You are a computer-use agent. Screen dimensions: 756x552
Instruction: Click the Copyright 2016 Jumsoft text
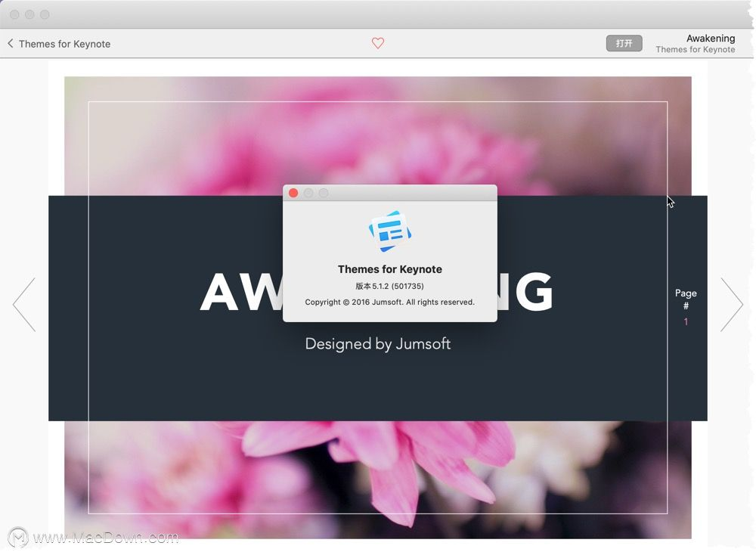tap(389, 302)
